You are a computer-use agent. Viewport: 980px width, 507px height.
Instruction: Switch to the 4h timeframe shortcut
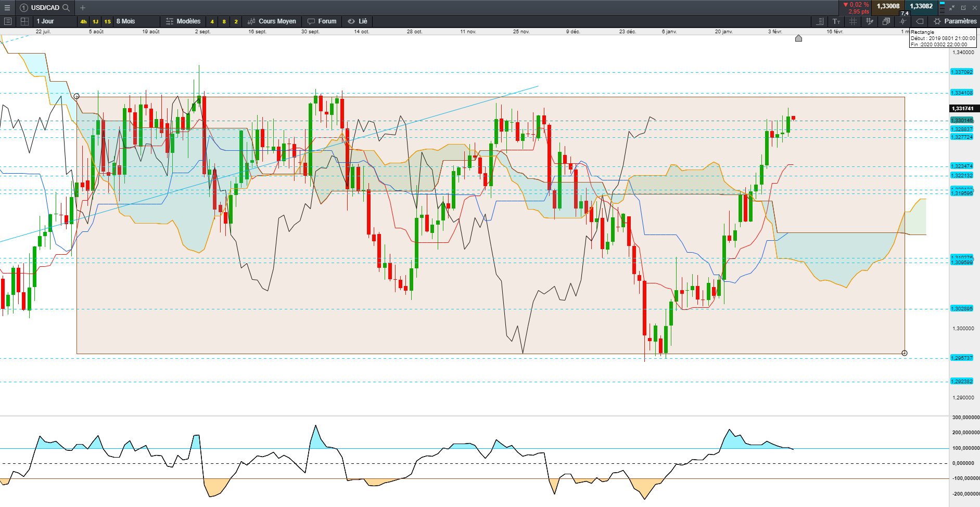coord(83,21)
